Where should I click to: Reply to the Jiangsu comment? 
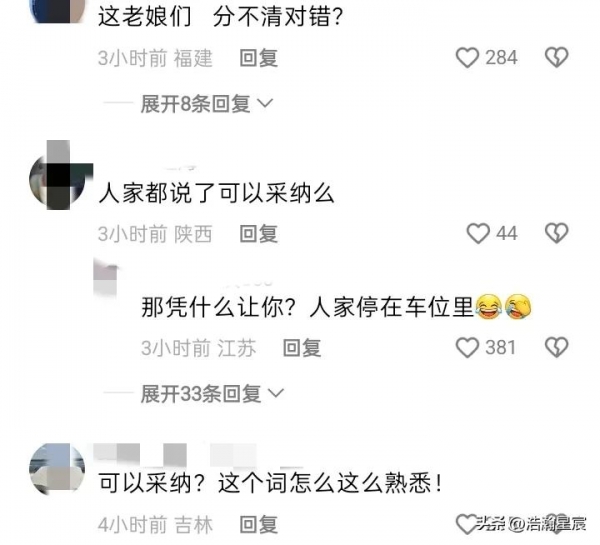tap(302, 348)
